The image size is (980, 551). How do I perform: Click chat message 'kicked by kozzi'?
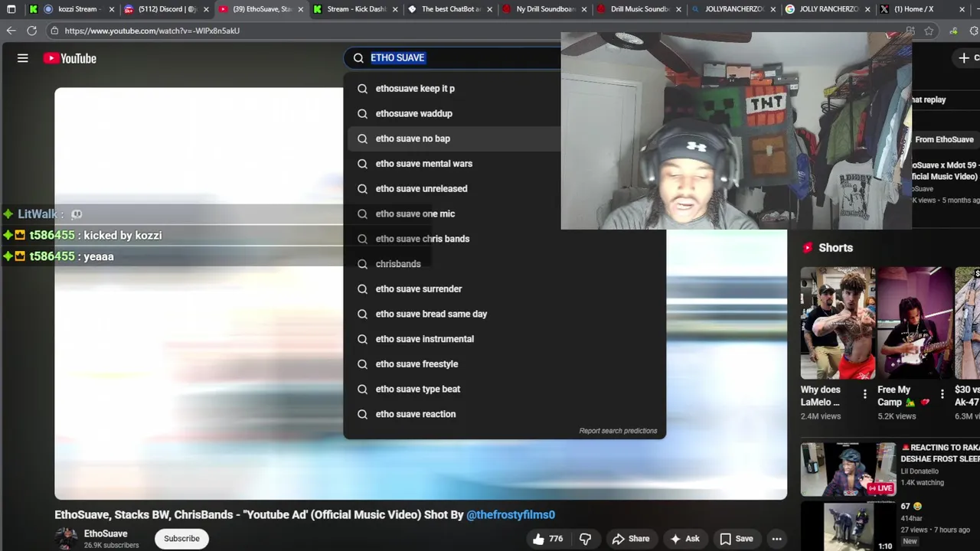click(122, 236)
